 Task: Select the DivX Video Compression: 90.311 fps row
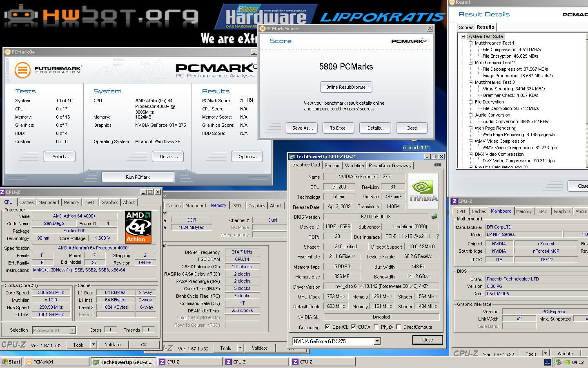coord(519,161)
